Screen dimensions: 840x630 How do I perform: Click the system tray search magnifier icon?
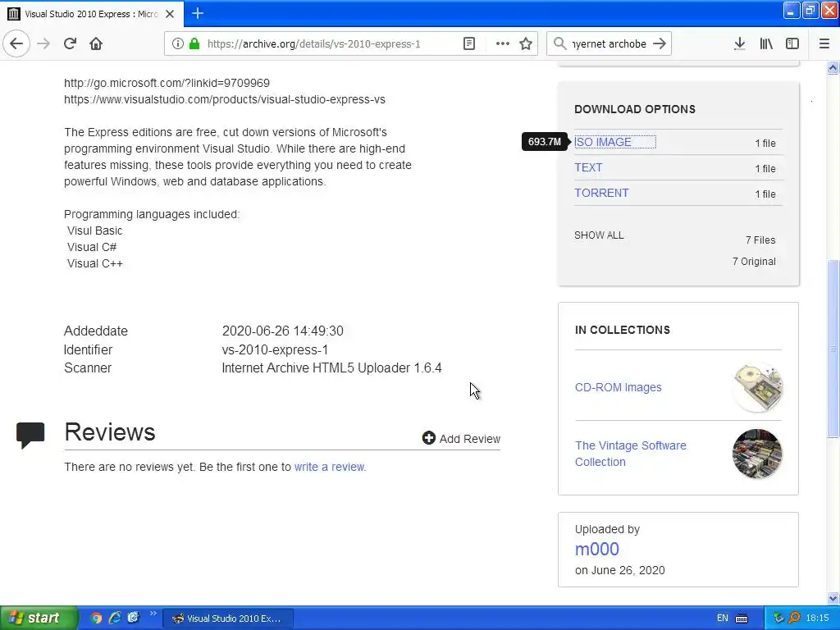point(794,618)
